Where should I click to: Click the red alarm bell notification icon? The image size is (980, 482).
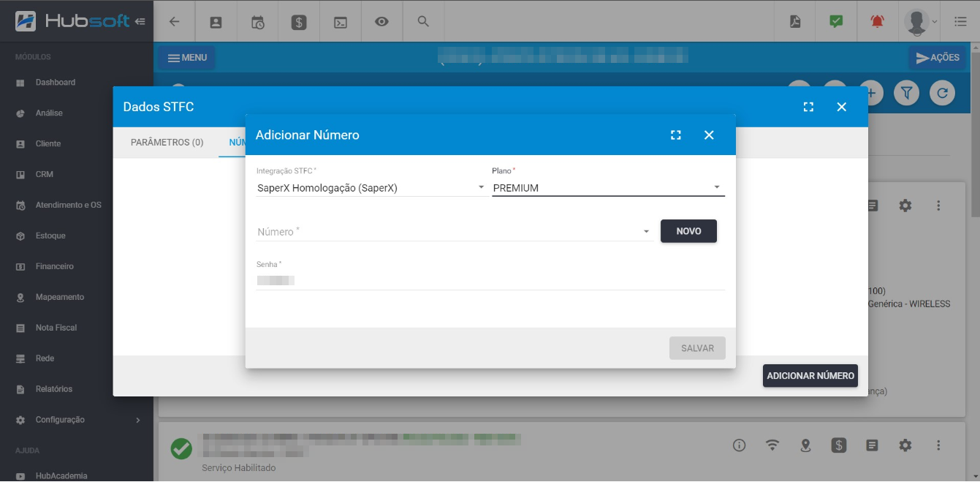point(877,22)
